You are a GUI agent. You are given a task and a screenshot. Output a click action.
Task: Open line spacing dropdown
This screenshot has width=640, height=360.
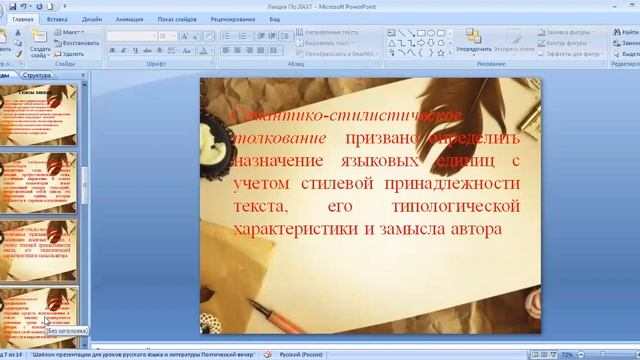(x=286, y=36)
